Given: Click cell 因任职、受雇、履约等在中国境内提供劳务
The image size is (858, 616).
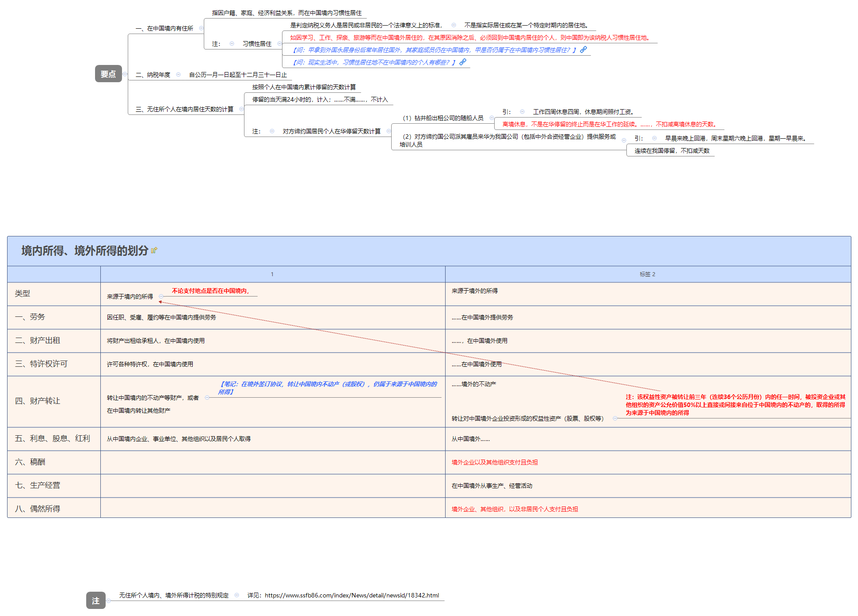Looking at the screenshot, I should click(161, 317).
